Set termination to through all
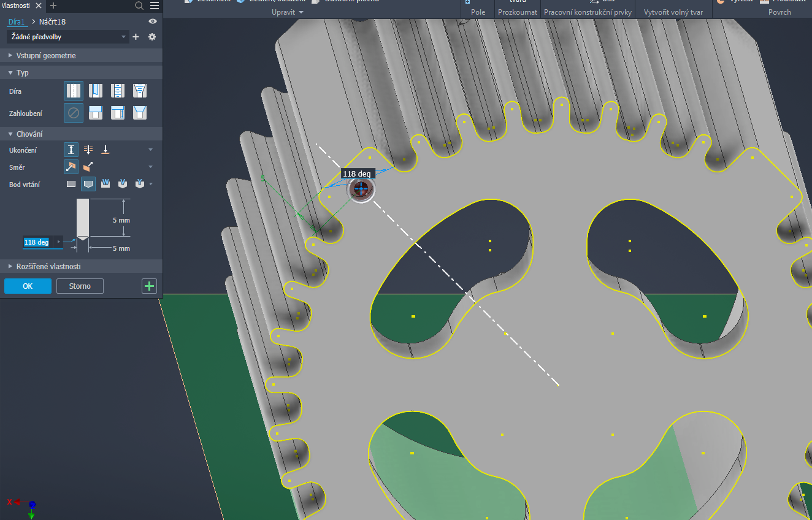Image resolution: width=812 pixels, height=520 pixels. tap(88, 150)
